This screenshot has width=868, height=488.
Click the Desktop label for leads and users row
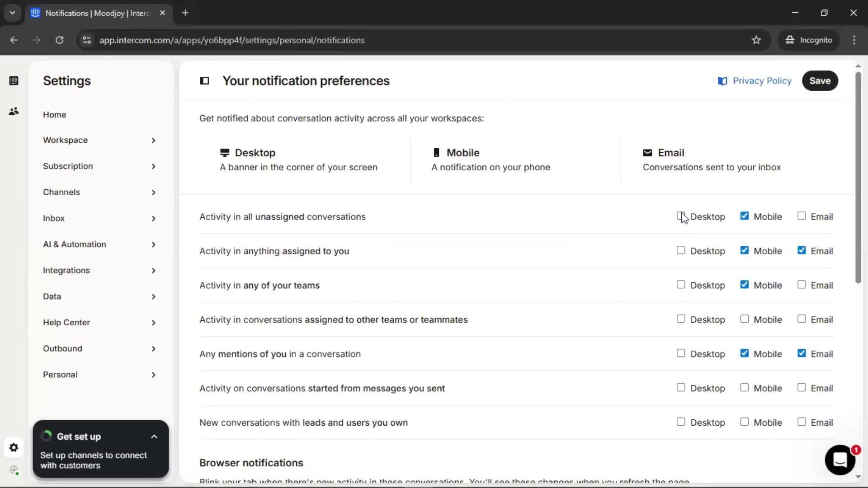pos(708,422)
